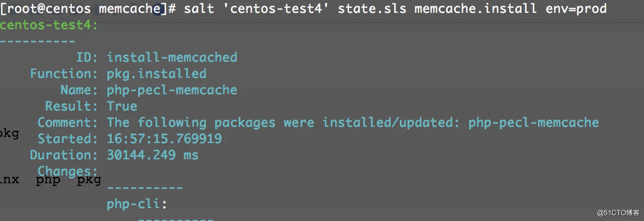Click the memcache.install argument in the command

pos(475,8)
